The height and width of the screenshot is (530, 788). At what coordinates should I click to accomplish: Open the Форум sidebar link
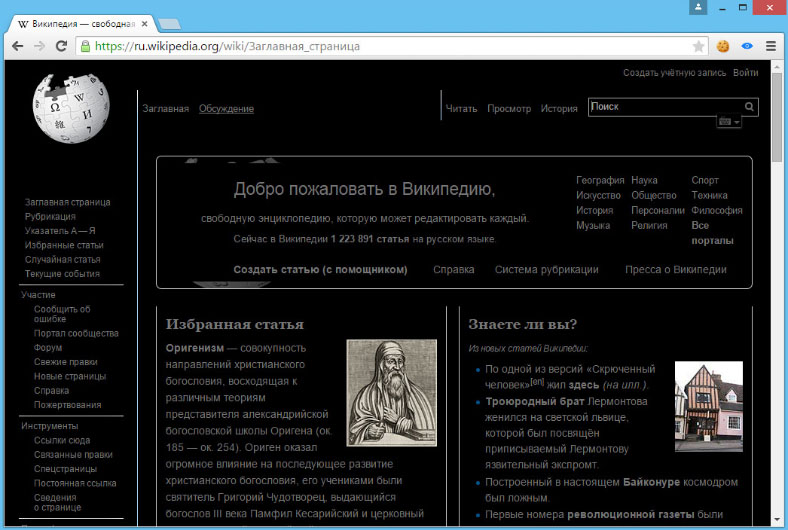48,348
